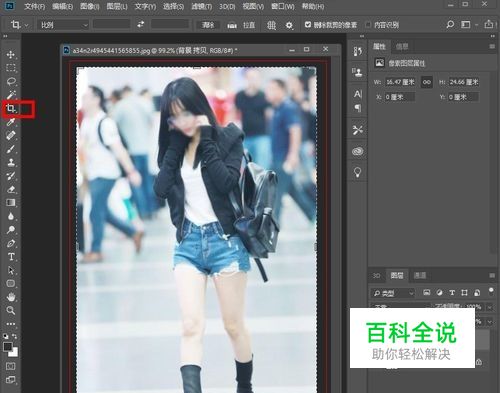Toggle link between width and height

tap(427, 82)
